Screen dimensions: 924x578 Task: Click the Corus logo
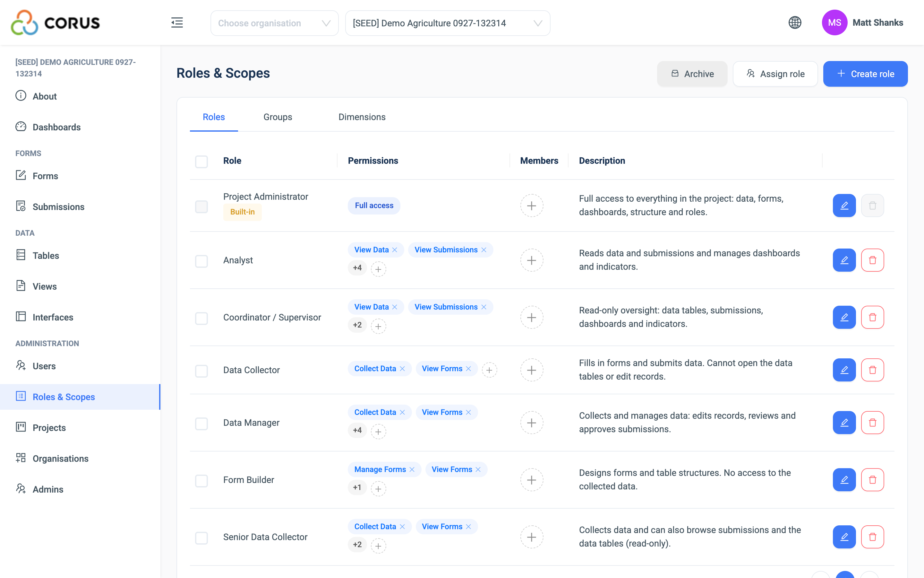coord(56,22)
